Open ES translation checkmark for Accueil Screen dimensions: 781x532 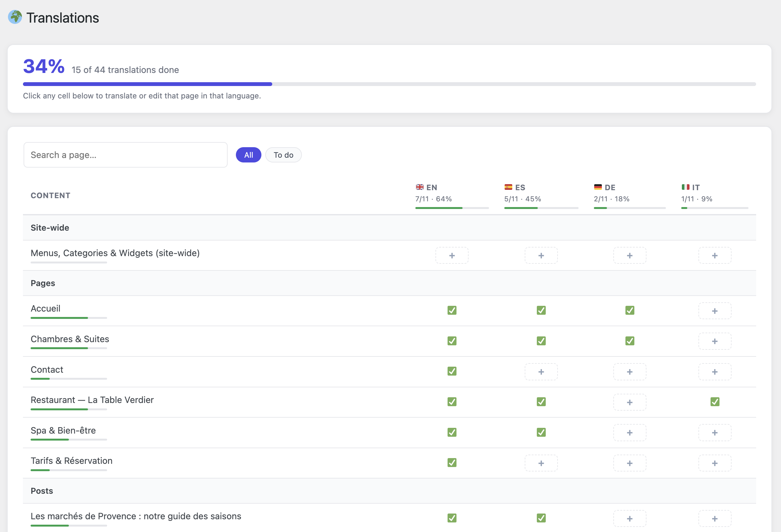pos(541,310)
